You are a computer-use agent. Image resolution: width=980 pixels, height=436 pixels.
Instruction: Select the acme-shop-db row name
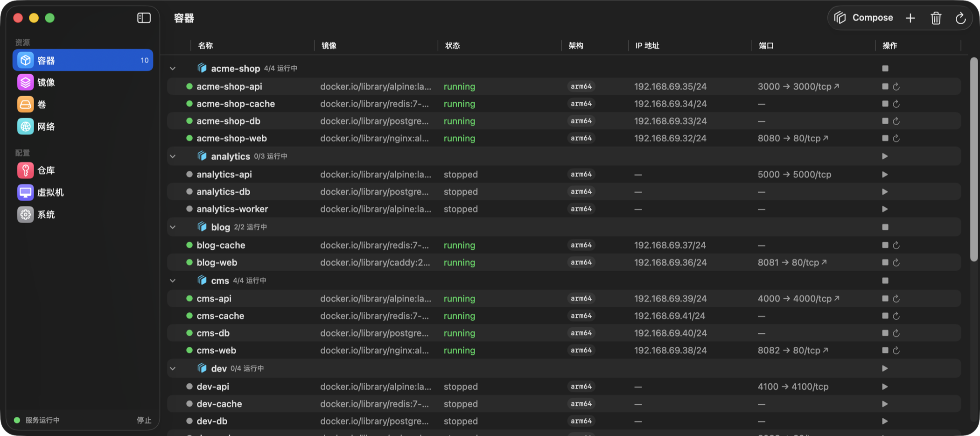[x=228, y=121]
